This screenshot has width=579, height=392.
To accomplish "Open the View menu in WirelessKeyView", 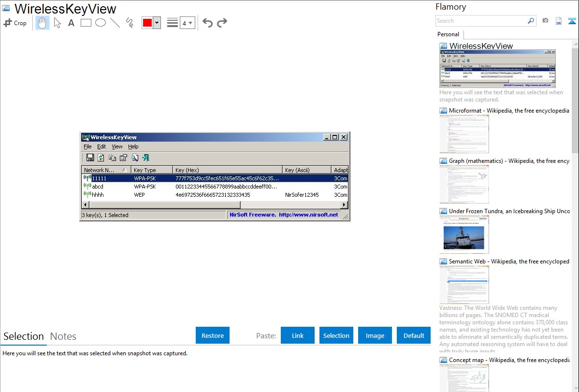I will click(x=117, y=146).
